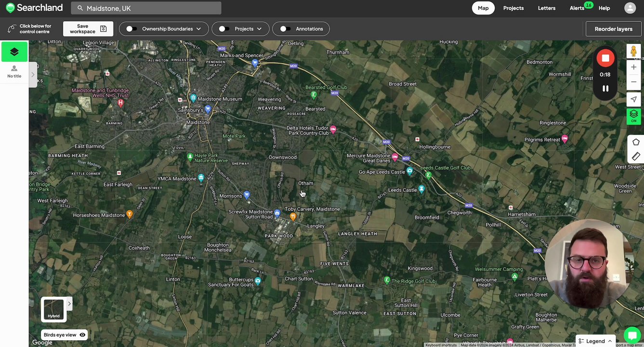The height and width of the screenshot is (347, 644).
Task: Expand the Projects layer dropdown chevron
Action: [x=259, y=29]
